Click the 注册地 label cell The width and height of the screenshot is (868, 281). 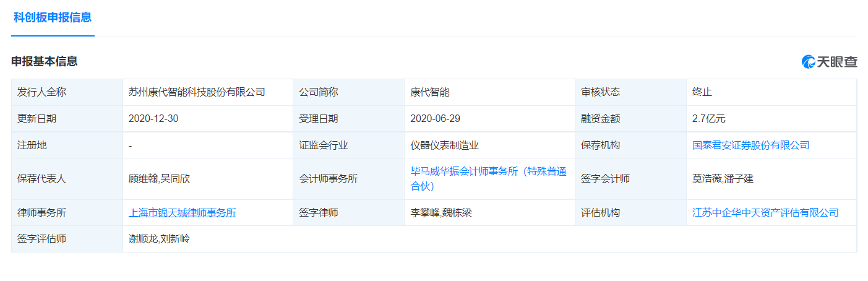[x=67, y=145]
